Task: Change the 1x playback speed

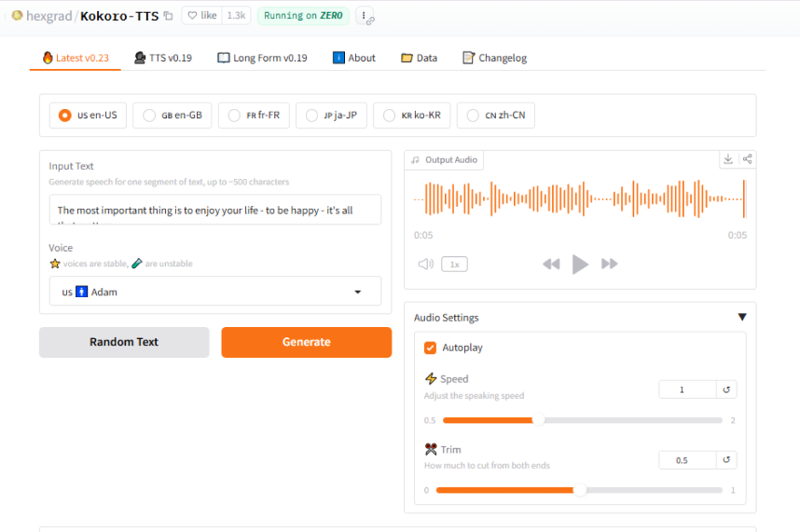Action: click(454, 264)
